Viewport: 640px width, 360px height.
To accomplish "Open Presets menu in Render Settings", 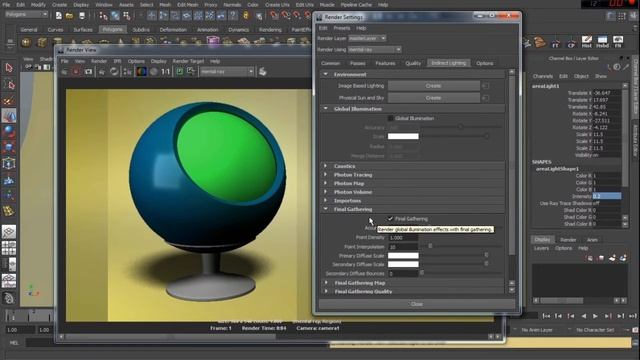I will click(x=342, y=28).
